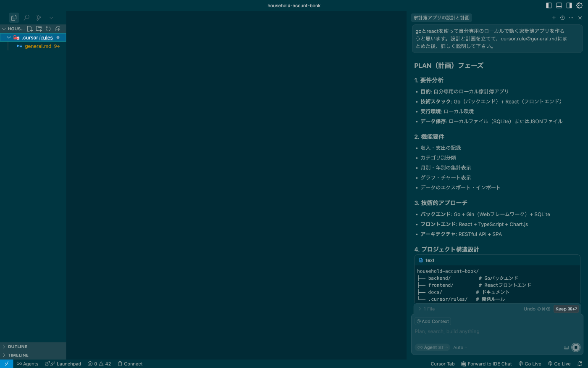Viewport: 588px width, 368px height.
Task: Collapse the .cursor/rules folder
Action: coord(9,37)
